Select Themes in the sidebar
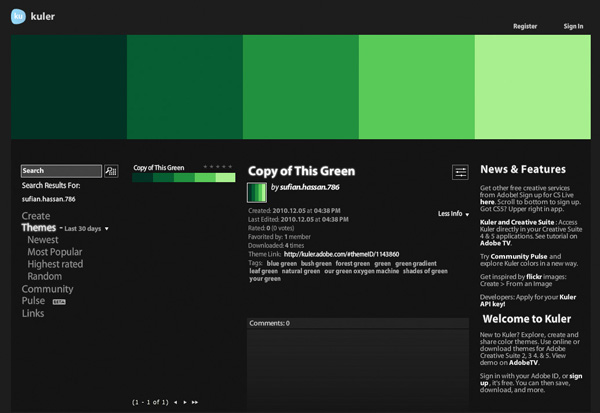The image size is (600, 413). (39, 228)
